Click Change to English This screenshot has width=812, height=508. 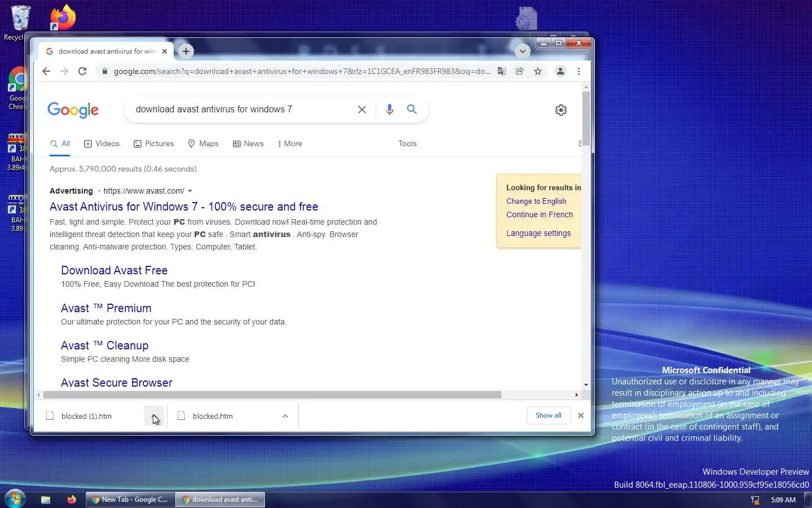536,201
